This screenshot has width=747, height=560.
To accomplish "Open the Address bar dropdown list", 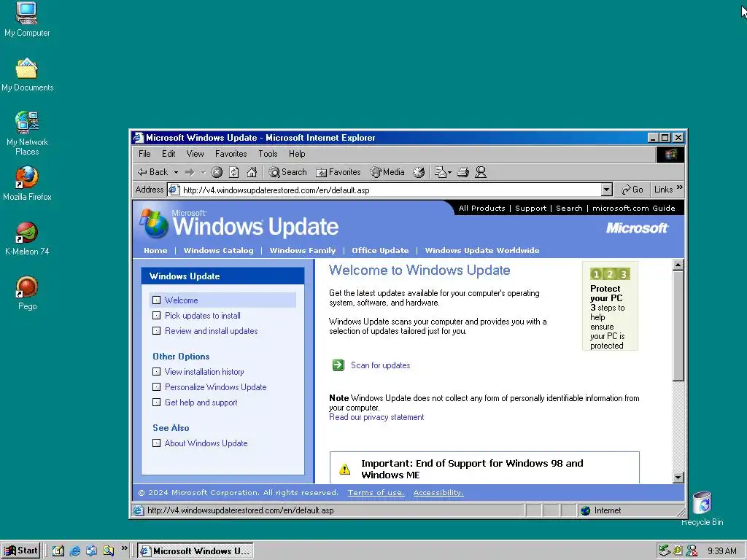I will click(606, 190).
